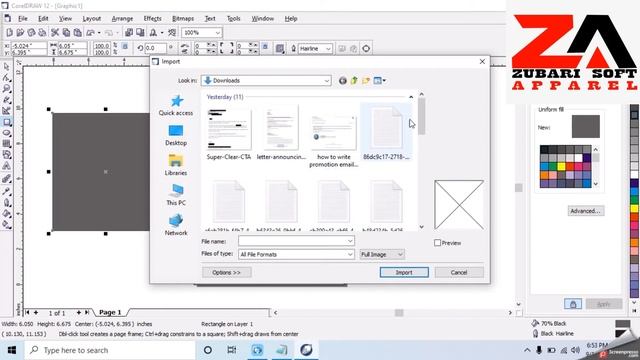
Task: Click the Paste toolbar icon
Action: pos(77,33)
